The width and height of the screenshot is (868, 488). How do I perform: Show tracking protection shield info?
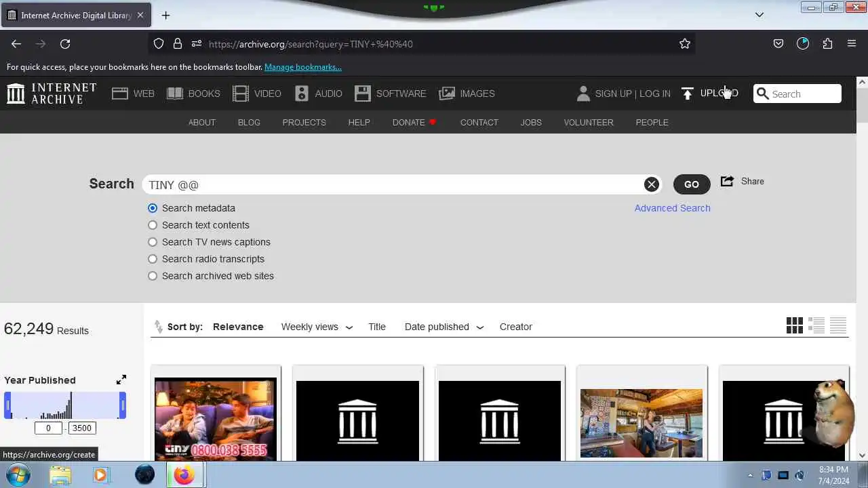click(159, 44)
